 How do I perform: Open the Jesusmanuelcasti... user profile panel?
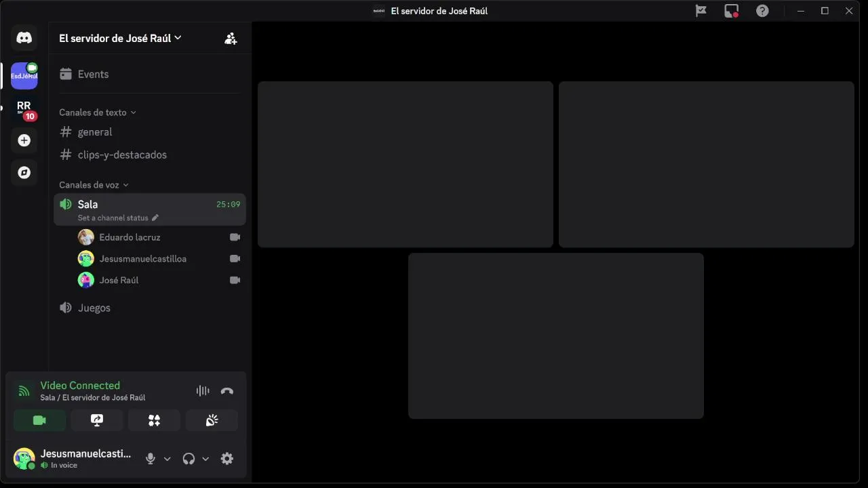(x=73, y=459)
